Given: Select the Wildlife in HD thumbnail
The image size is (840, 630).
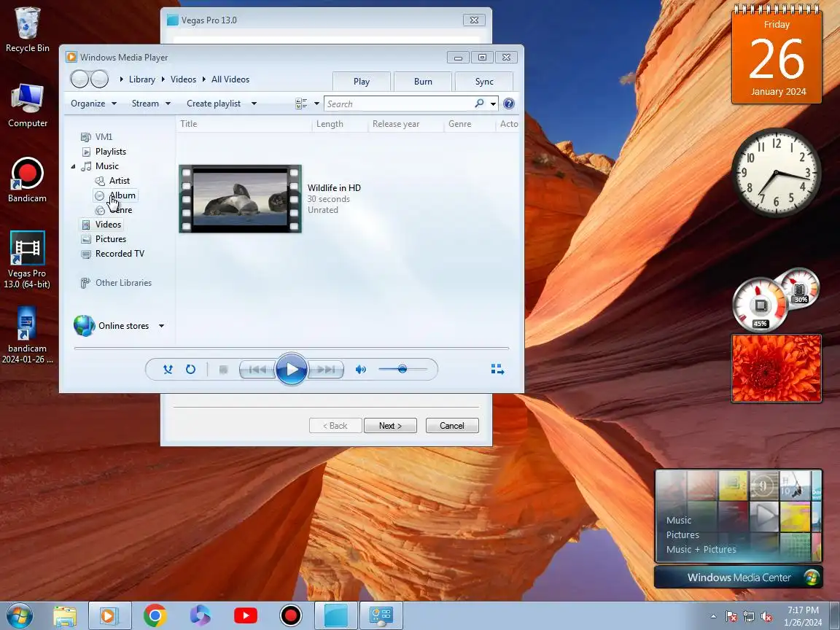Looking at the screenshot, I should coord(240,199).
